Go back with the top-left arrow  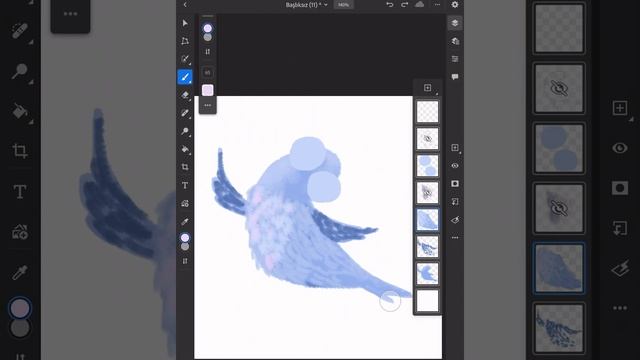coord(185,4)
